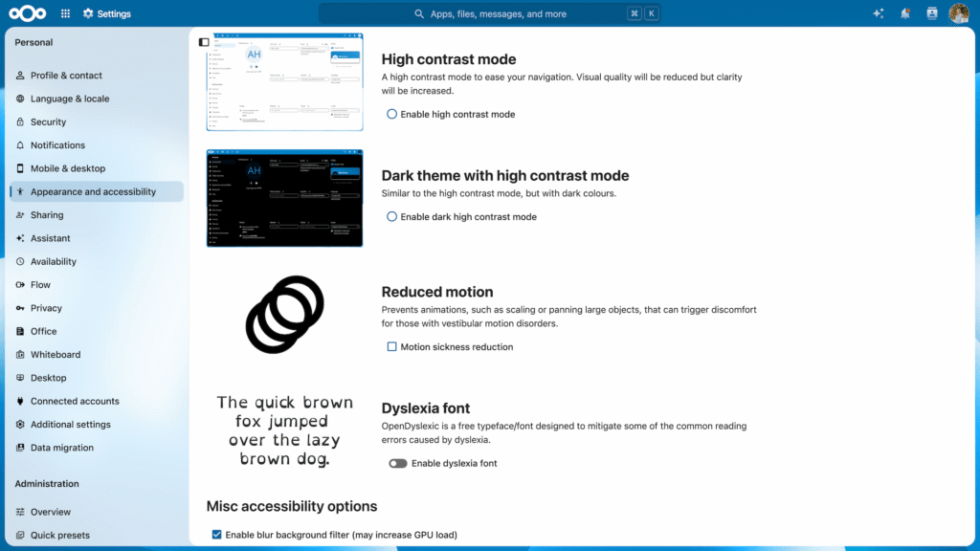Open Security settings section
The width and height of the screenshot is (980, 551).
(97, 121)
